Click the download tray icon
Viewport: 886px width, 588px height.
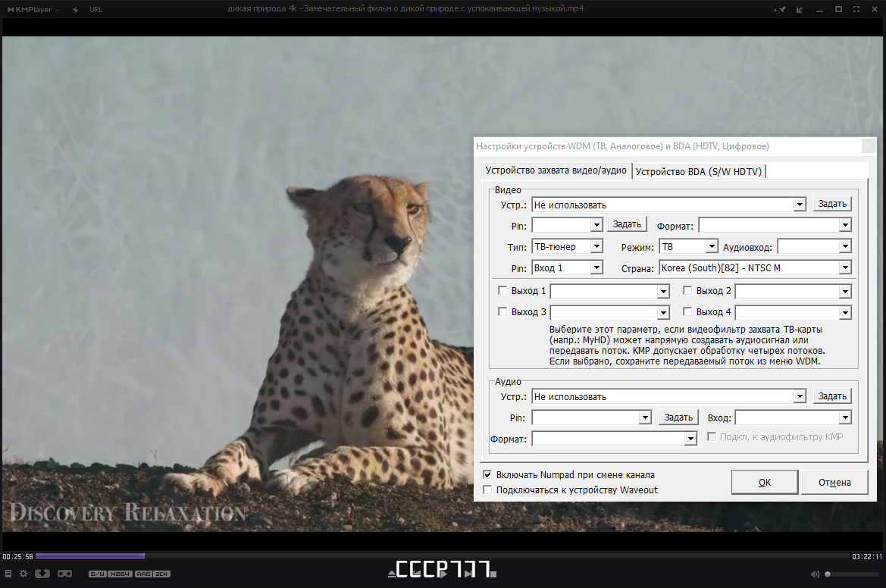tap(42, 574)
